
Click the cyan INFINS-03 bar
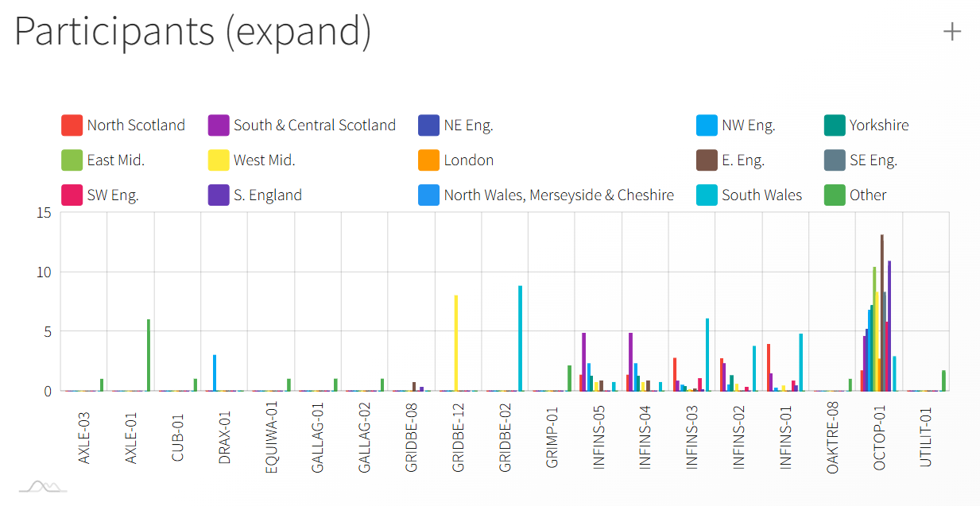tap(707, 355)
